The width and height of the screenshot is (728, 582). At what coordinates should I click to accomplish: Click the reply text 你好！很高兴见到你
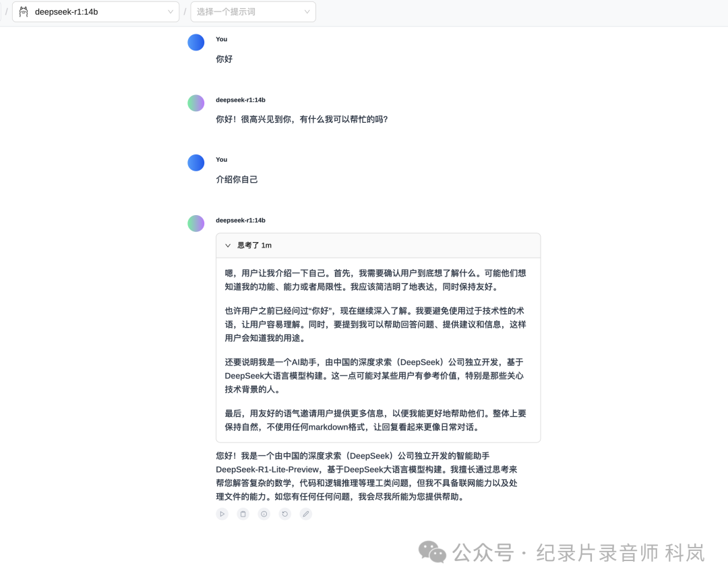coord(302,119)
